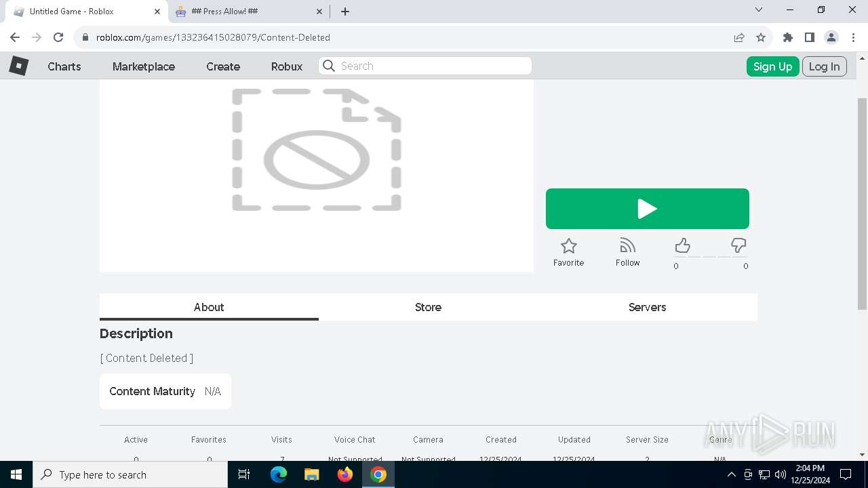868x488 pixels.
Task: Click the "Camera" stat label
Action: click(x=428, y=440)
